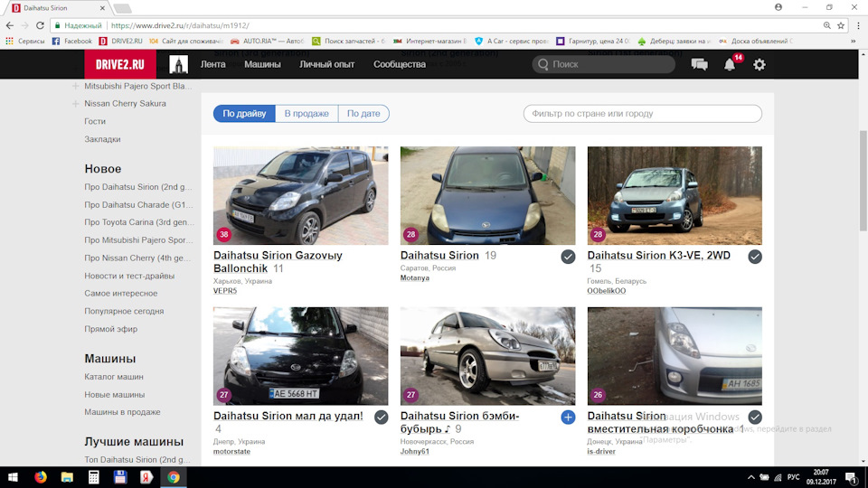Toggle the follow checkmark on Daihatsu Sirion мал да удал

381,418
